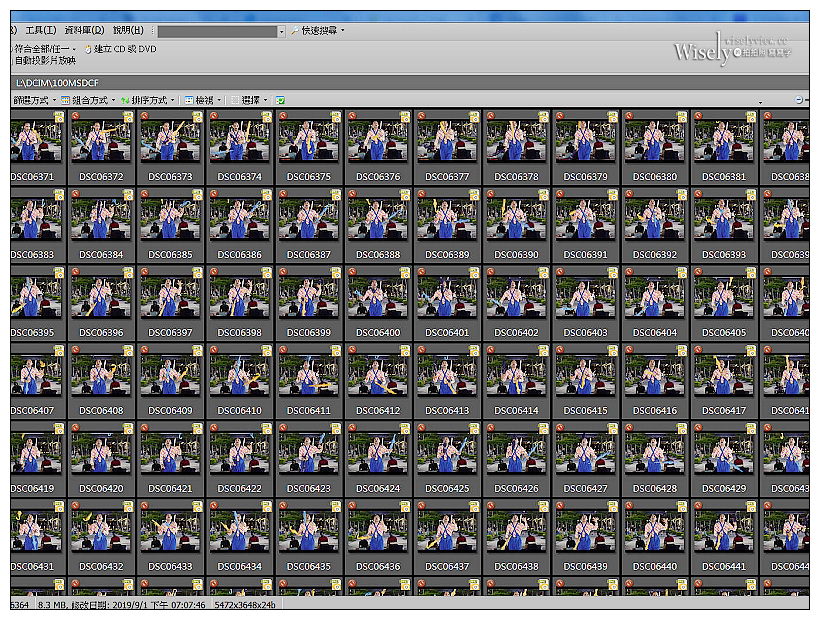Click the red untagged icon on DSC06410

tap(214, 349)
